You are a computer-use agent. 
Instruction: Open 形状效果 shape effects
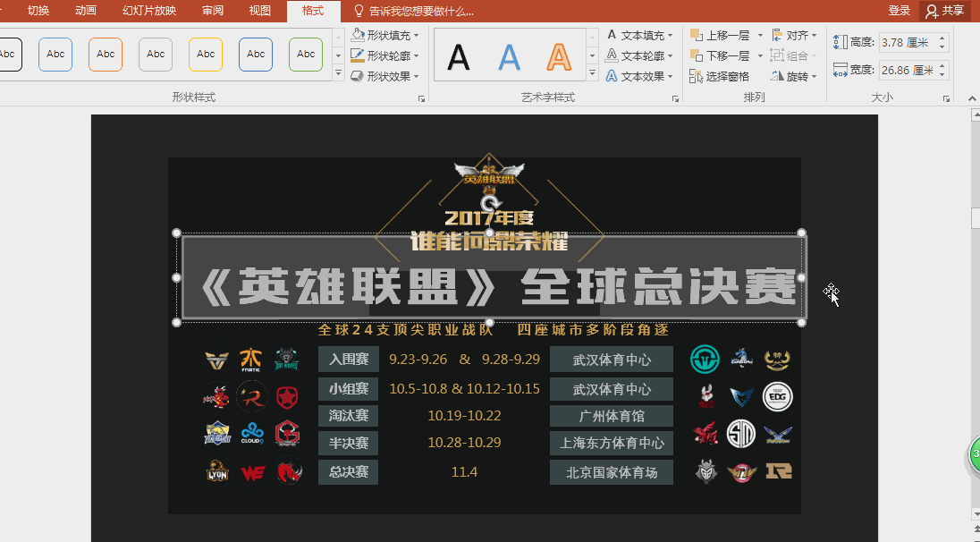point(384,76)
